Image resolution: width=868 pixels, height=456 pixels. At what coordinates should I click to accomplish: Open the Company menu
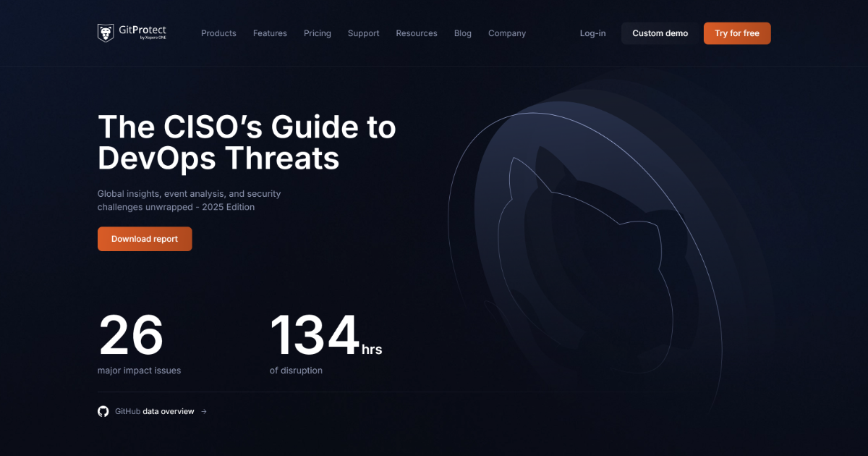[x=506, y=33]
